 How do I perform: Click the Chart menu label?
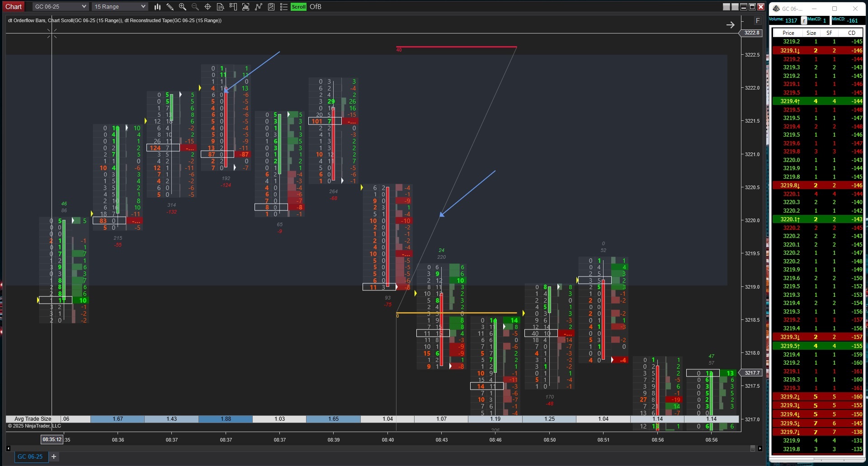coord(14,7)
